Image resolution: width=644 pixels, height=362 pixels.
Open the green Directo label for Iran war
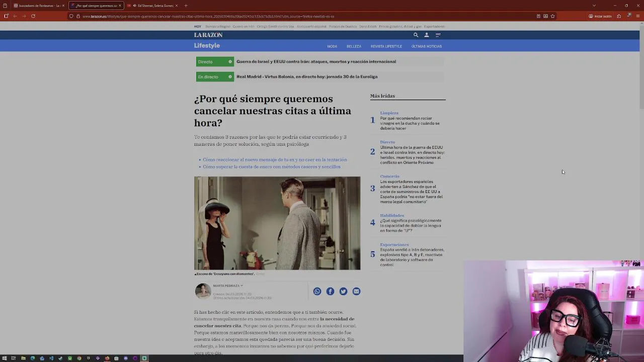[215, 61]
